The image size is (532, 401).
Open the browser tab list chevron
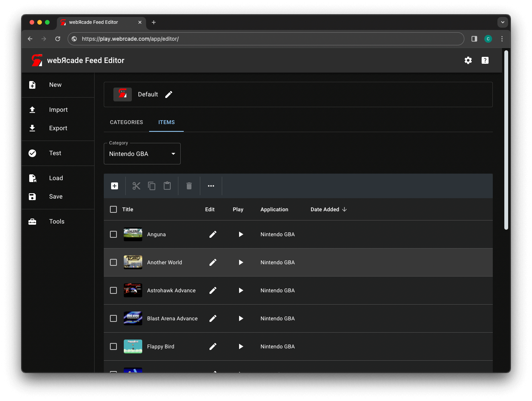coord(502,22)
